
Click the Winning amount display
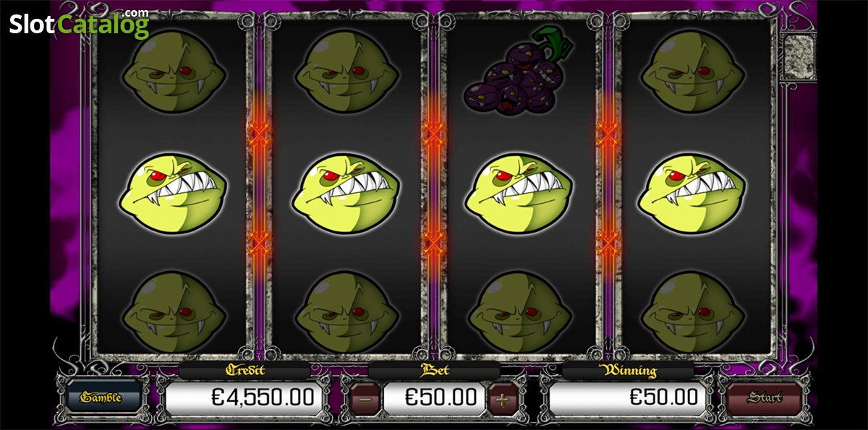tap(626, 397)
